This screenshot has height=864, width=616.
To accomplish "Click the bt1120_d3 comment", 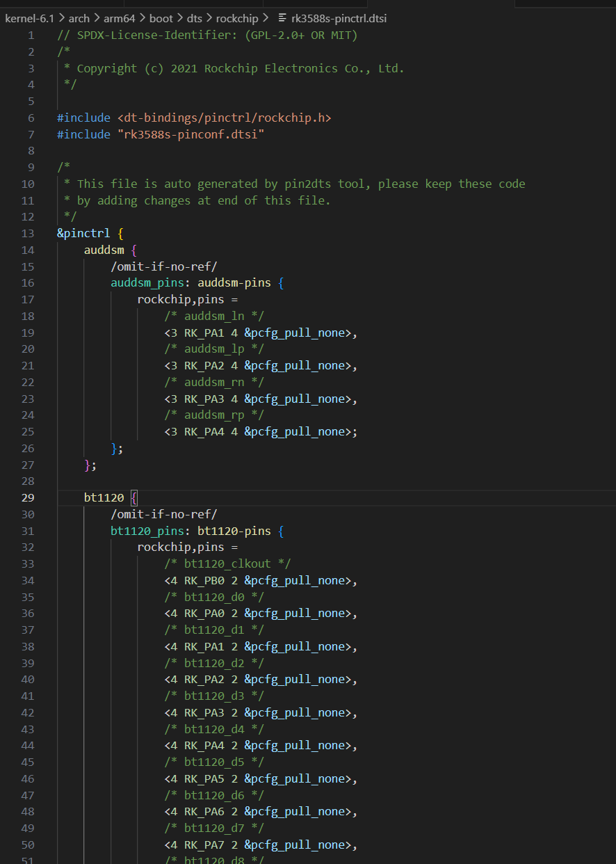I will (214, 696).
